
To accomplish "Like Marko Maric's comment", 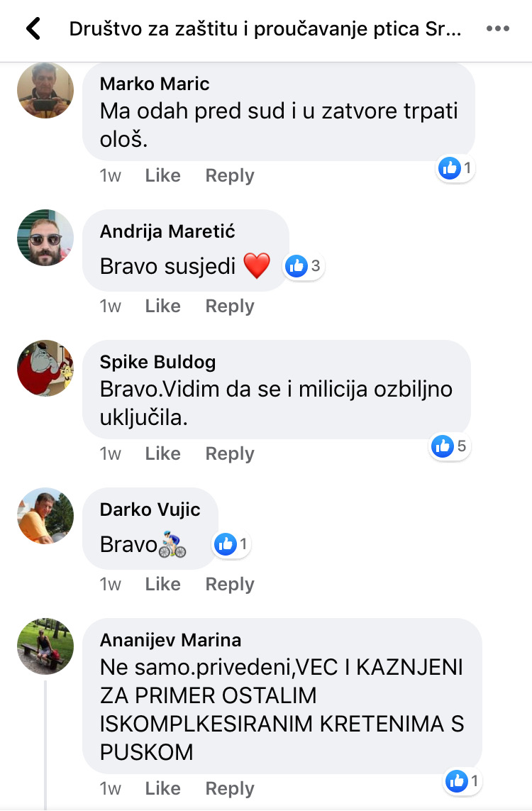I will click(163, 175).
